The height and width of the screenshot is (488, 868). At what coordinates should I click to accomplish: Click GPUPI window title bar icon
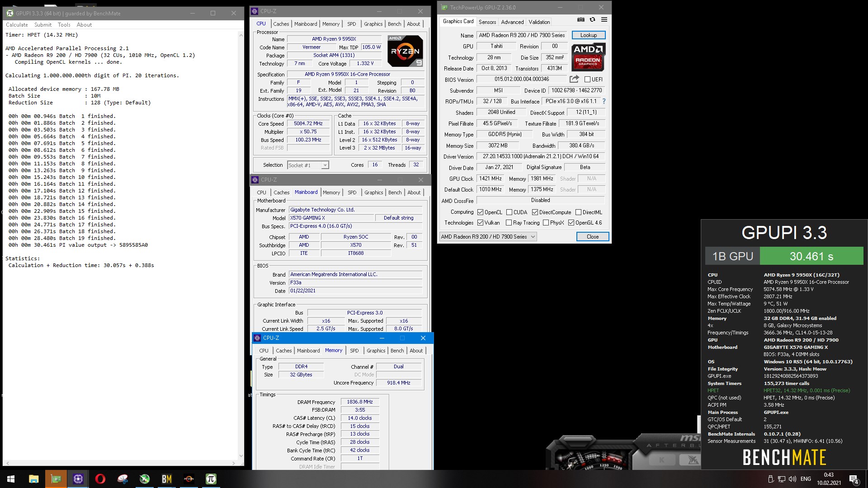point(10,13)
